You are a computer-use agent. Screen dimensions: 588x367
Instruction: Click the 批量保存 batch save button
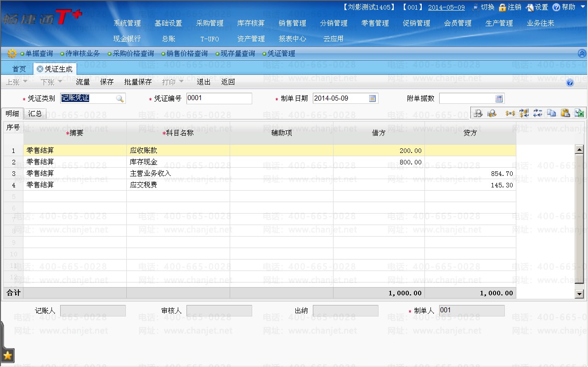coord(138,82)
